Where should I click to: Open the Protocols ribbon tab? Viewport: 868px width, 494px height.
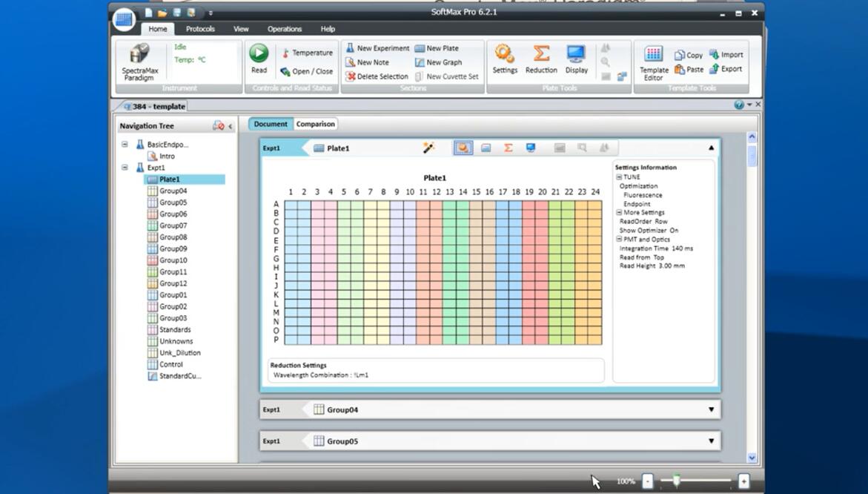pyautogui.click(x=200, y=29)
